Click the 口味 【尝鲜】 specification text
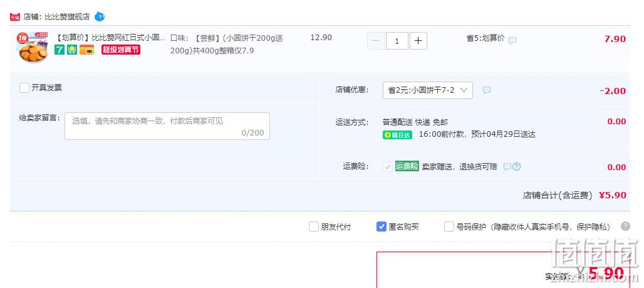644x288 pixels. click(227, 45)
